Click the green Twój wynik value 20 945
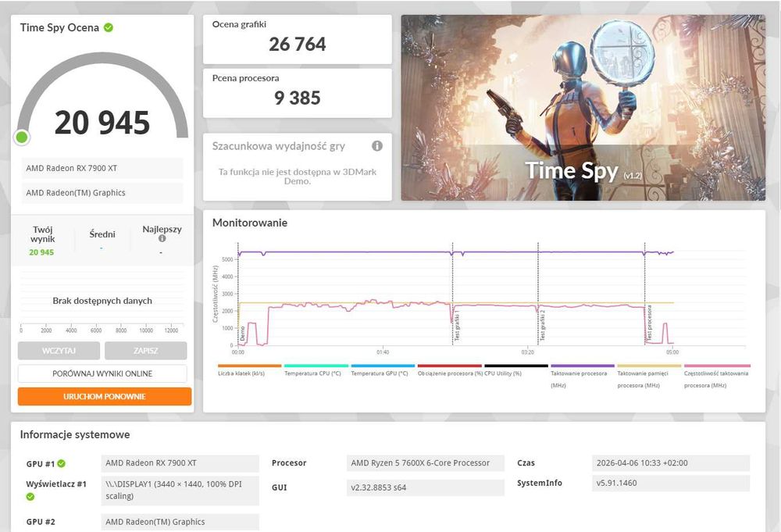781x532 pixels. coord(41,252)
